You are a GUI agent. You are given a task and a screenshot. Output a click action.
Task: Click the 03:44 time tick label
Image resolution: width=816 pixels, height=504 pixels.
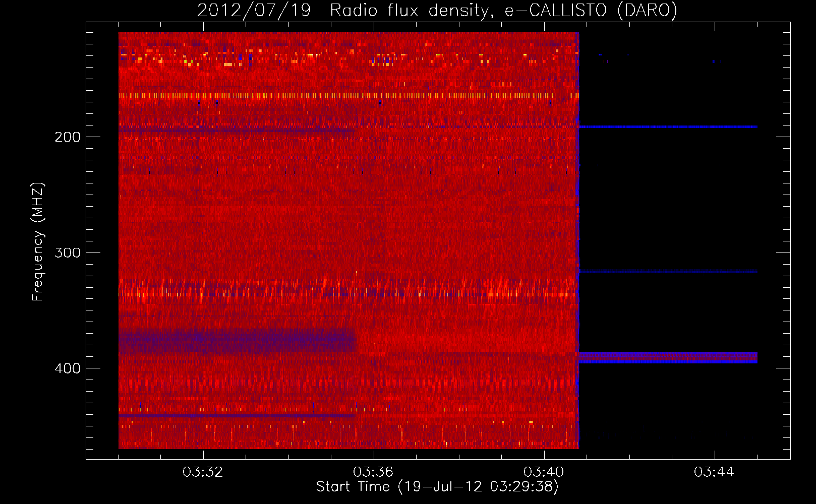[714, 472]
